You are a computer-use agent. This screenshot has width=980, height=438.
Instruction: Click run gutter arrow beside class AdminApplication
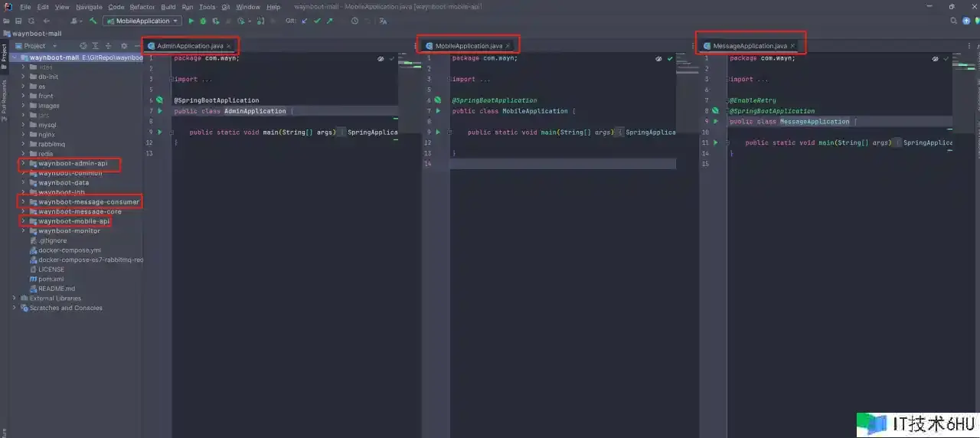pos(159,111)
